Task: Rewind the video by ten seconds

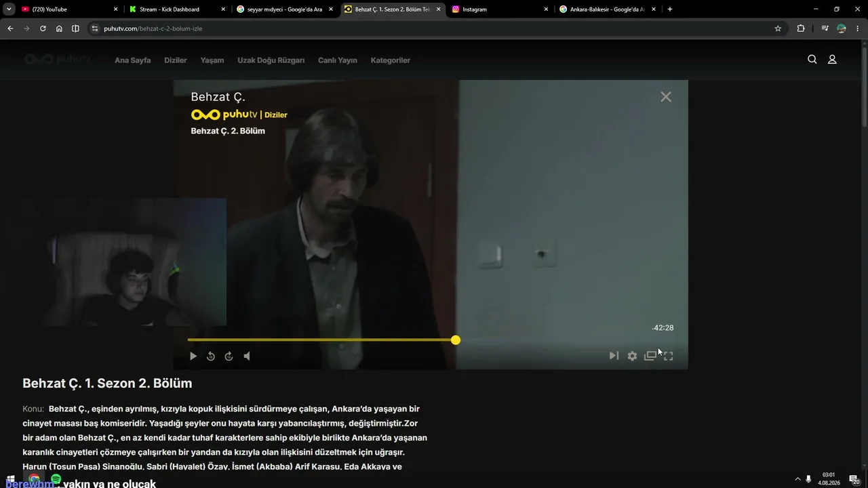Action: click(x=211, y=356)
